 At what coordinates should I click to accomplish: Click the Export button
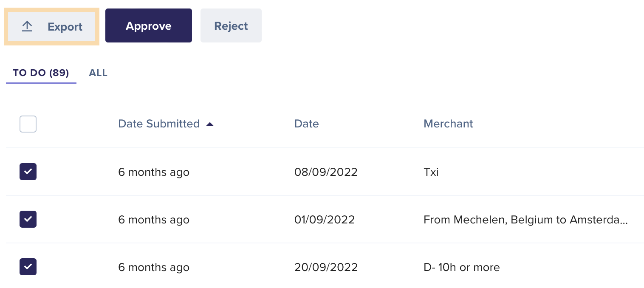click(51, 26)
